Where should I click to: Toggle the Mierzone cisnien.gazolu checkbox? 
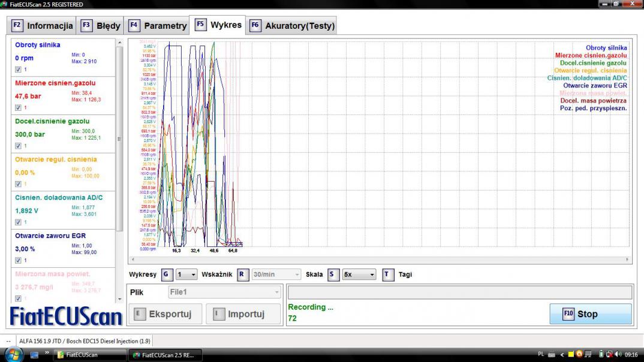coord(18,108)
